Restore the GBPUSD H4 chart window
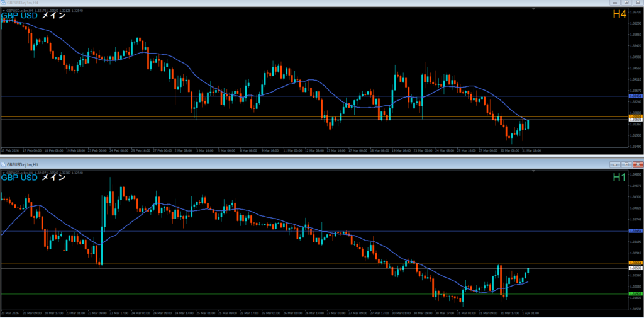This screenshot has width=644, height=318. [626, 3]
